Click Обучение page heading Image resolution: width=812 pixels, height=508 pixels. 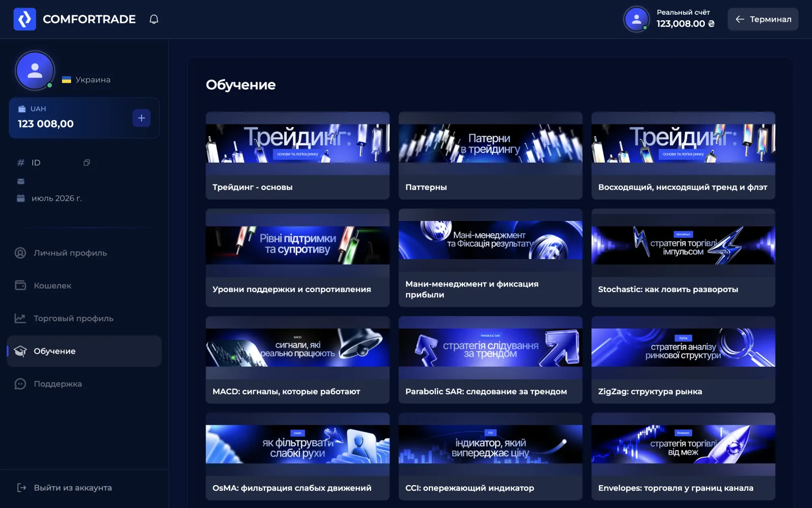point(241,85)
